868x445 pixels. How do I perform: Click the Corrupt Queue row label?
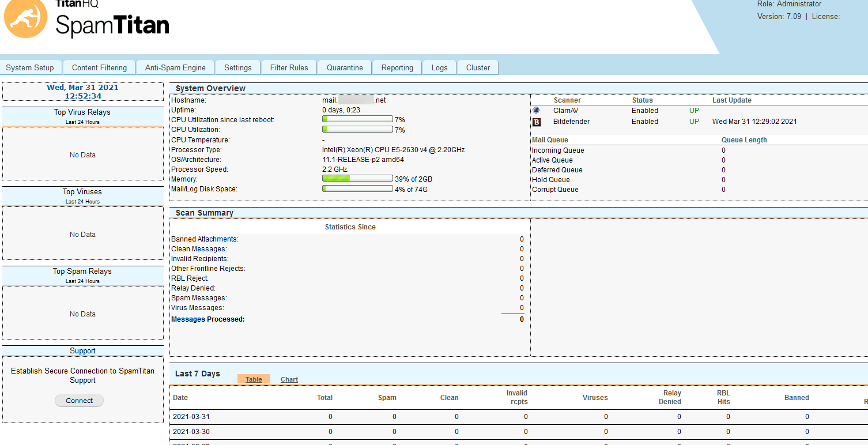tap(555, 190)
